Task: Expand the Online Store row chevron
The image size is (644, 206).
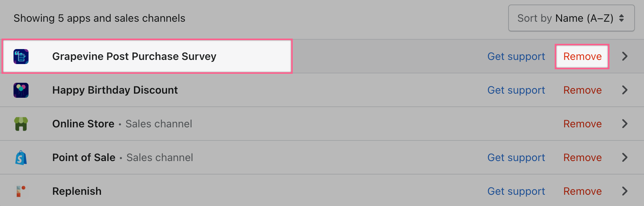Action: 624,124
